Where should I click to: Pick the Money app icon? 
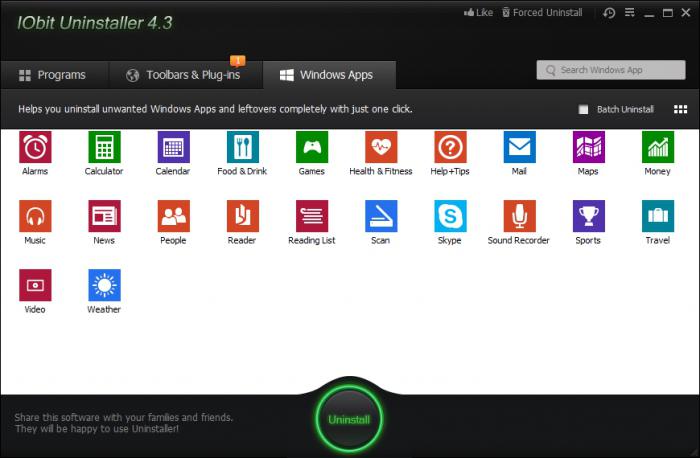(x=658, y=147)
